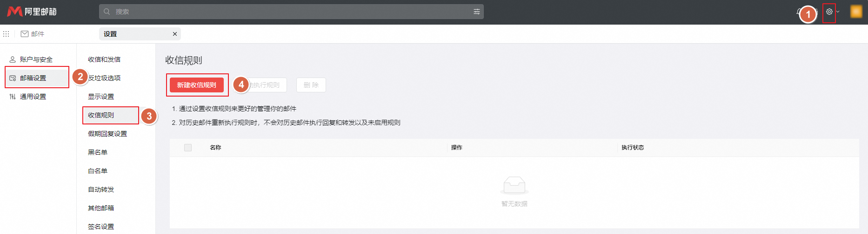Expand the dropdown arrow beside settings gear

click(x=838, y=12)
